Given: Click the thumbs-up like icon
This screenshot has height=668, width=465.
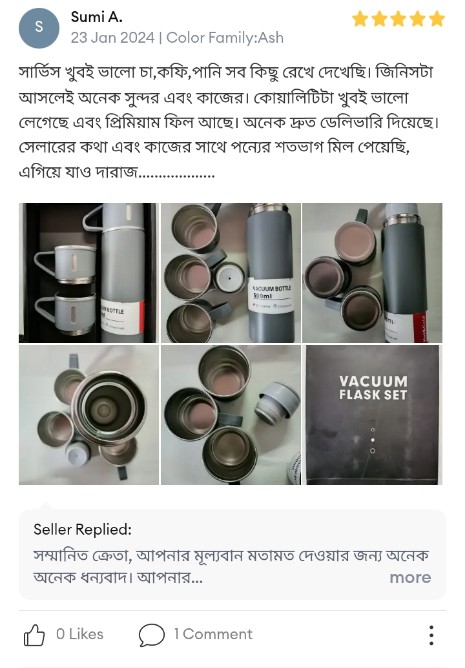Looking at the screenshot, I should [34, 635].
